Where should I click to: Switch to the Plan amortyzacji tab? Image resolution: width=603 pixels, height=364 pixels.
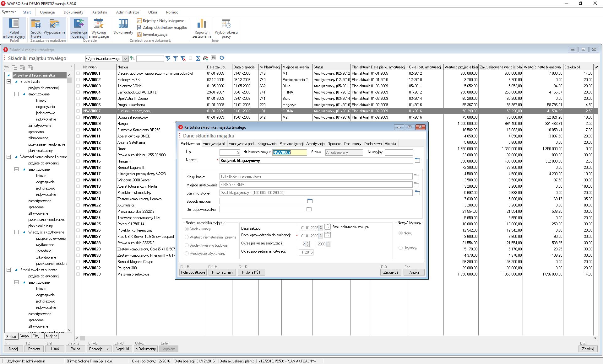pyautogui.click(x=291, y=144)
